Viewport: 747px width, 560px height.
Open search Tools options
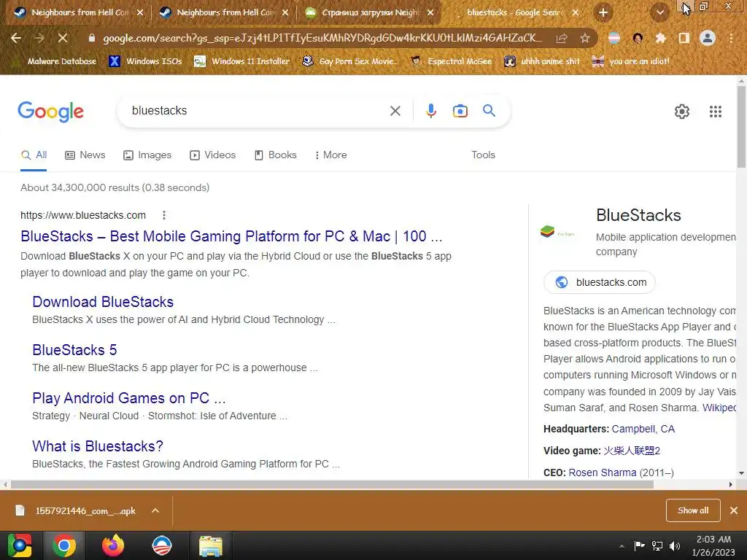[x=483, y=155]
